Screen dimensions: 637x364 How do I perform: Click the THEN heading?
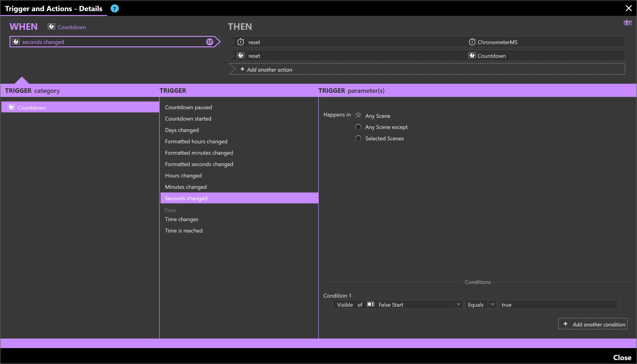240,27
